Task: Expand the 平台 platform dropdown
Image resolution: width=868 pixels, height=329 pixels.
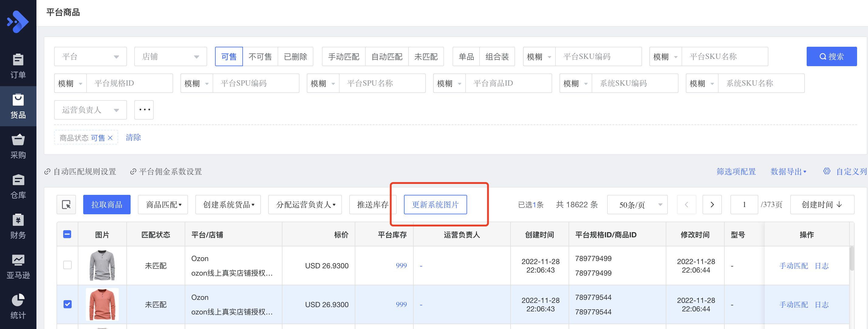Action: point(90,56)
